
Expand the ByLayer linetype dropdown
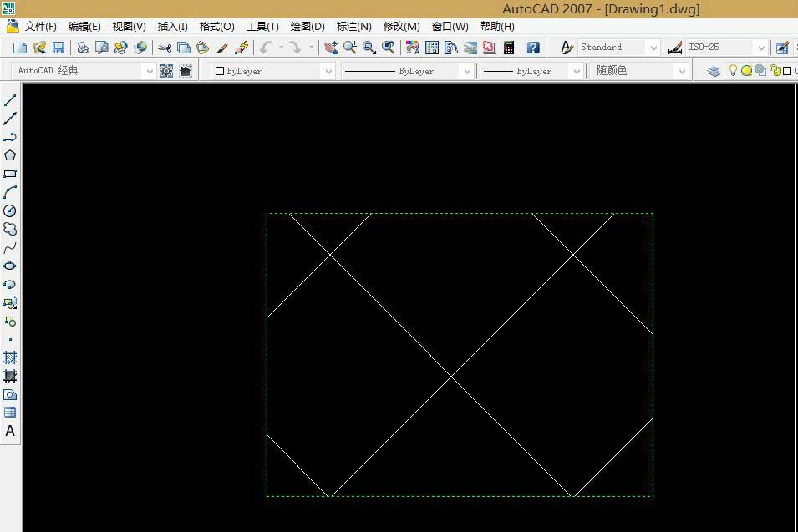coord(467,71)
